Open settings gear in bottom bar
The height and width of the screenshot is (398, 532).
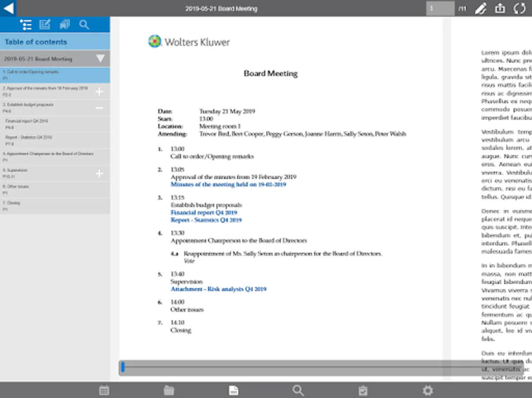(428, 390)
